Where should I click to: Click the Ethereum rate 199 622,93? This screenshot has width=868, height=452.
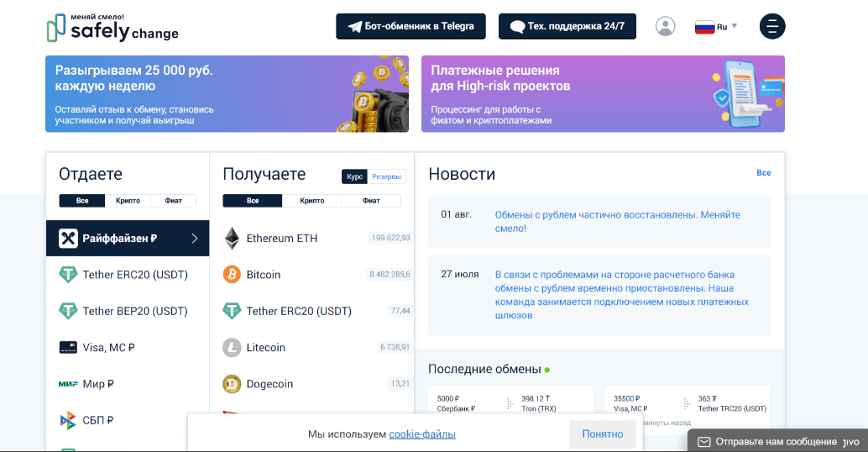pos(391,238)
